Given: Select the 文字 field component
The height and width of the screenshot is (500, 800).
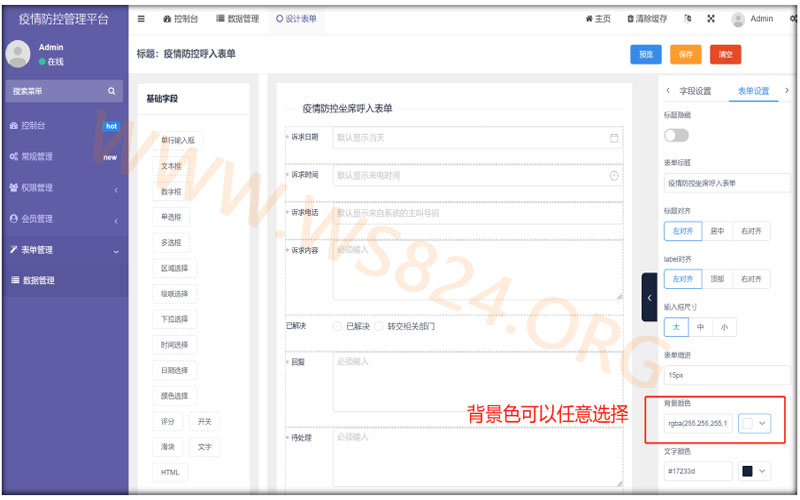Looking at the screenshot, I should click(x=205, y=447).
